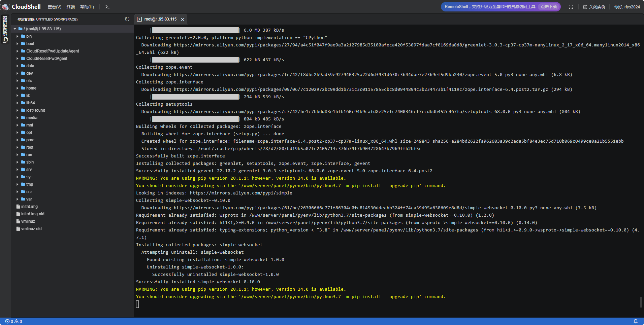Viewport: 644px width, 325px height.
Task: Click the CloudShell title text
Action: click(x=26, y=7)
